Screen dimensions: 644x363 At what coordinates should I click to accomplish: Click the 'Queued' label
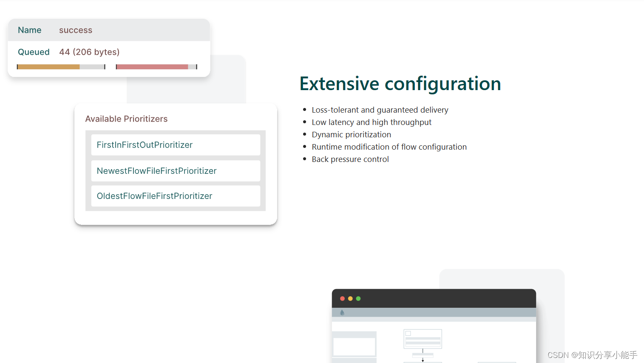34,52
